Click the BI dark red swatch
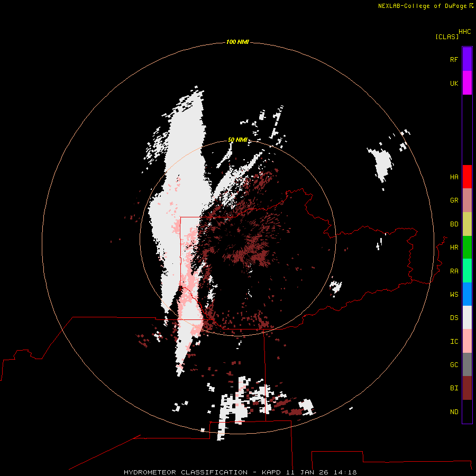 (467, 388)
